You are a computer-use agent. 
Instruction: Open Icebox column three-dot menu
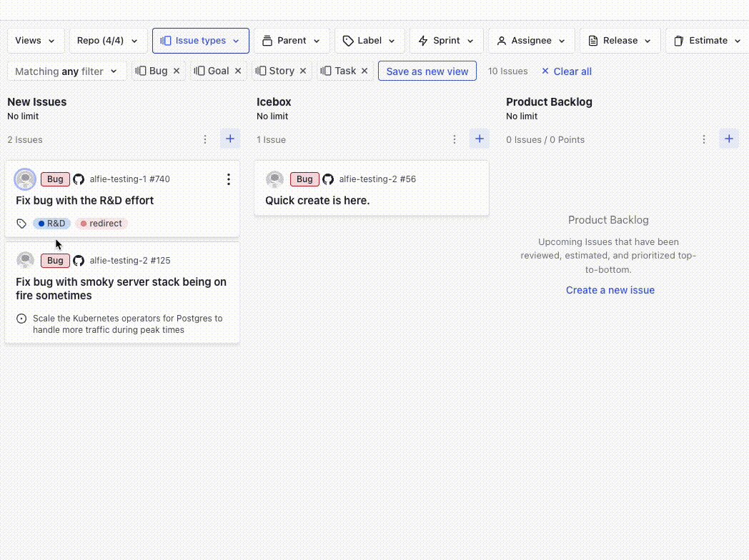click(455, 139)
